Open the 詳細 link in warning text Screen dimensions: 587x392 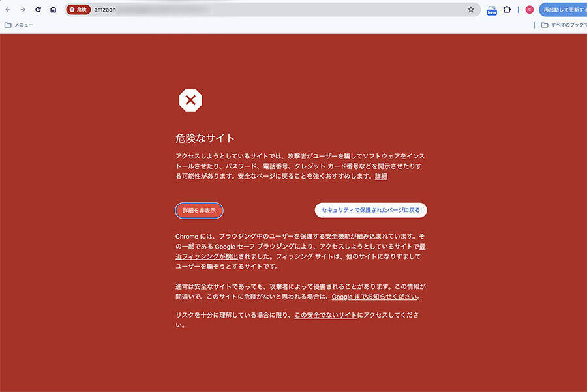pyautogui.click(x=381, y=176)
